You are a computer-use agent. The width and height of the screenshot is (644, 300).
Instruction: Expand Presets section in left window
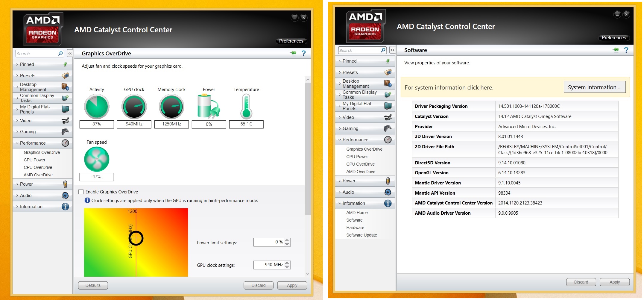click(x=42, y=76)
